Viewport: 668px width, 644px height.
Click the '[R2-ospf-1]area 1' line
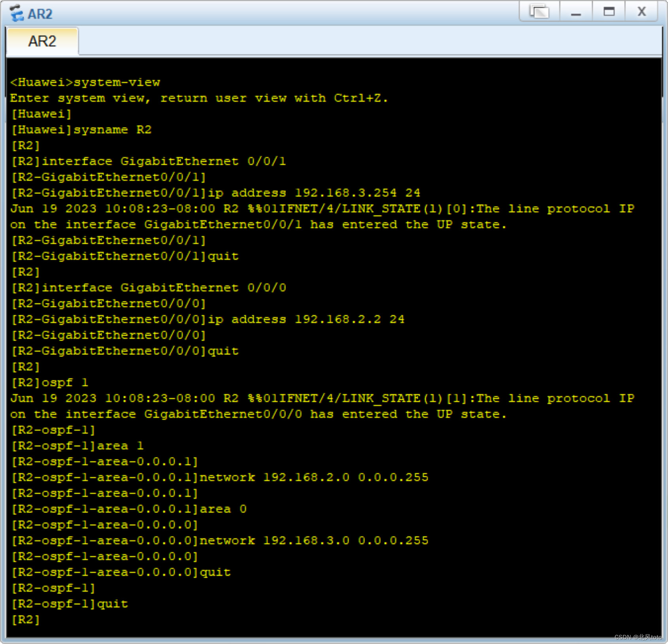pyautogui.click(x=77, y=446)
